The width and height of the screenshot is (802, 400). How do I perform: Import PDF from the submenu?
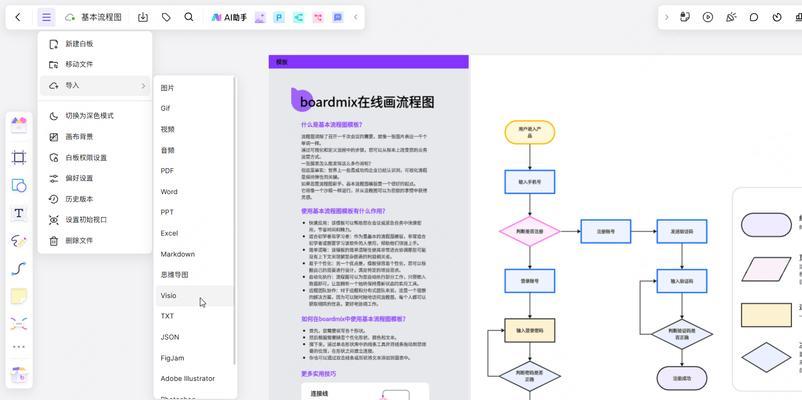pos(194,171)
